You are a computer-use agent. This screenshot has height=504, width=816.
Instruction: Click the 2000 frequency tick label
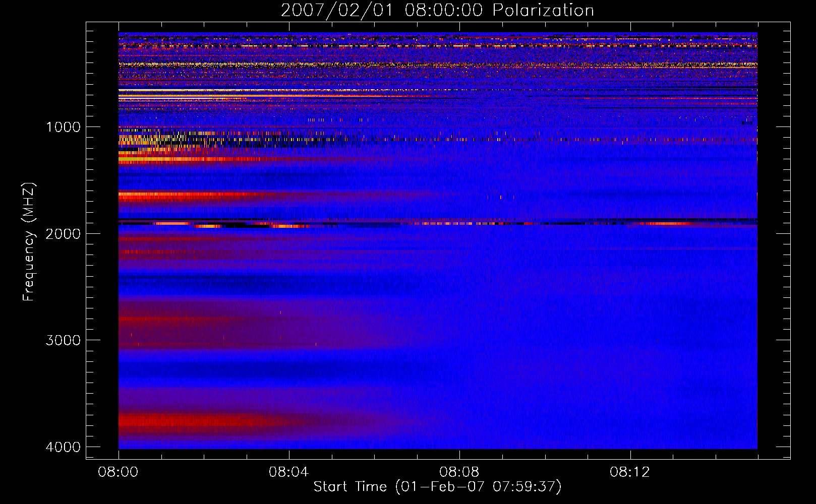coord(63,233)
